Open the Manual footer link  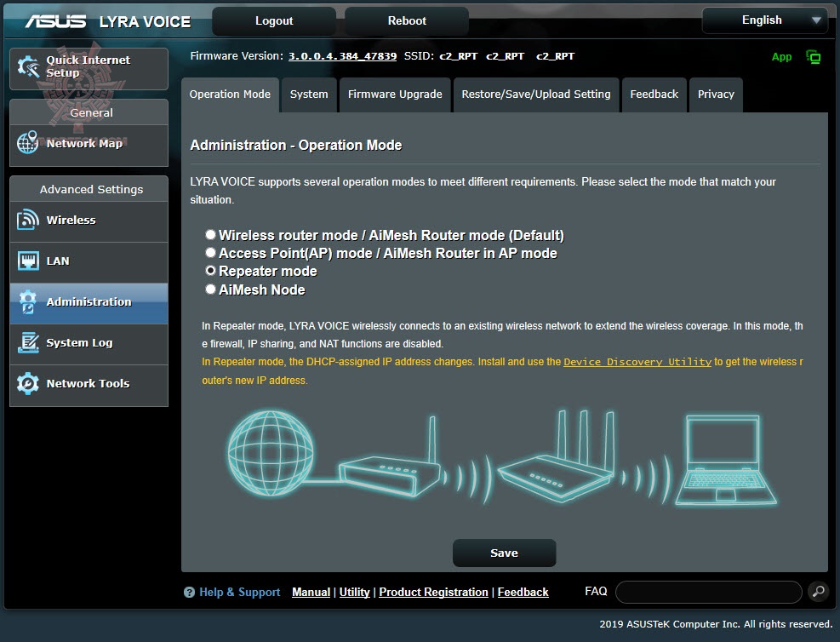311,592
